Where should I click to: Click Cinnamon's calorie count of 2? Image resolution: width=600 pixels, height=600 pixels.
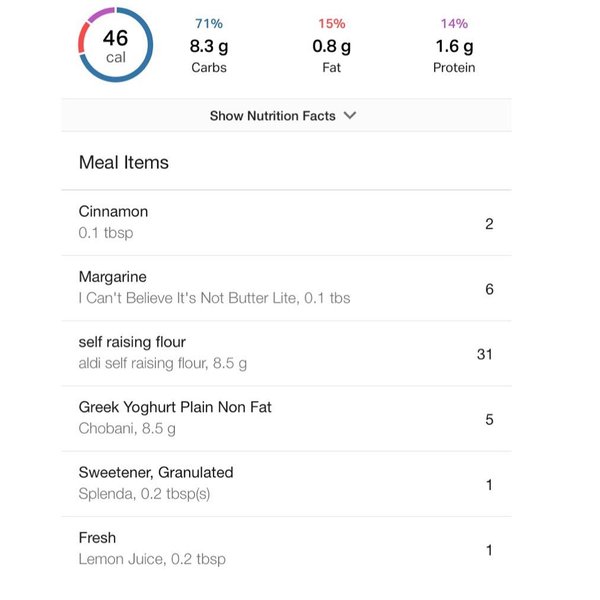489,224
